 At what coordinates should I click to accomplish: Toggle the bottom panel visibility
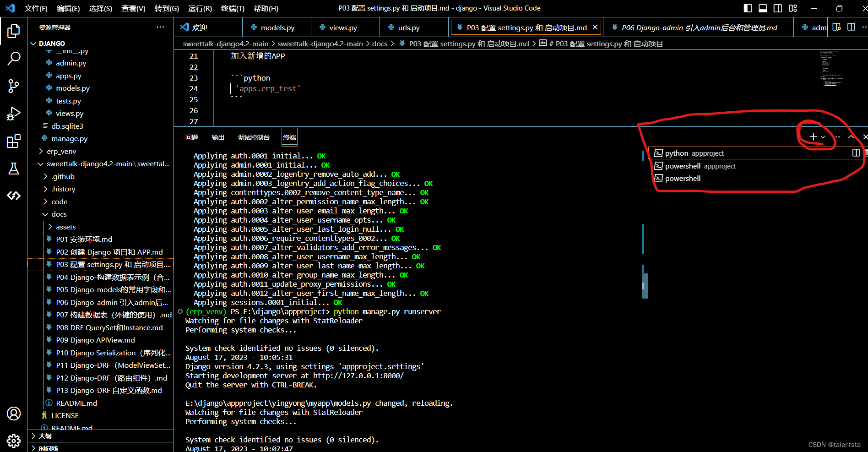click(762, 8)
